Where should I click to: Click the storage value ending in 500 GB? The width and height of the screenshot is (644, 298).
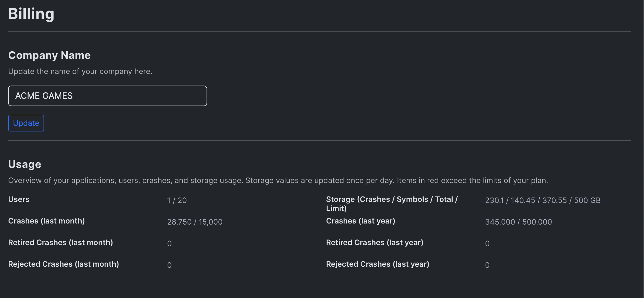543,200
